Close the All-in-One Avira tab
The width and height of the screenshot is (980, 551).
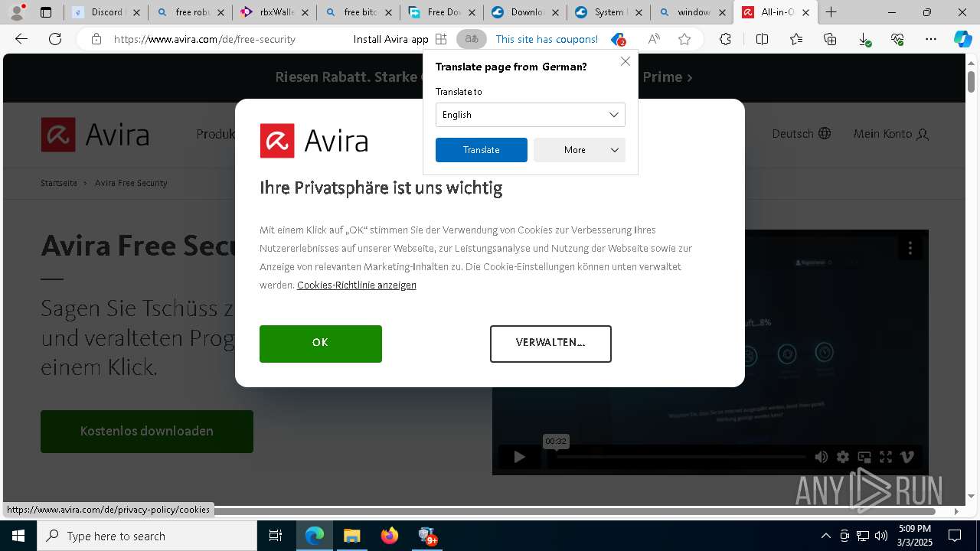coord(805,12)
